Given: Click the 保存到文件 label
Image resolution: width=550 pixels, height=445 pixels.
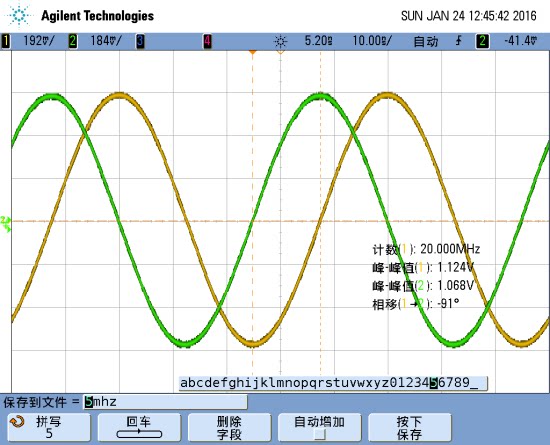Looking at the screenshot, I should pos(35,402).
